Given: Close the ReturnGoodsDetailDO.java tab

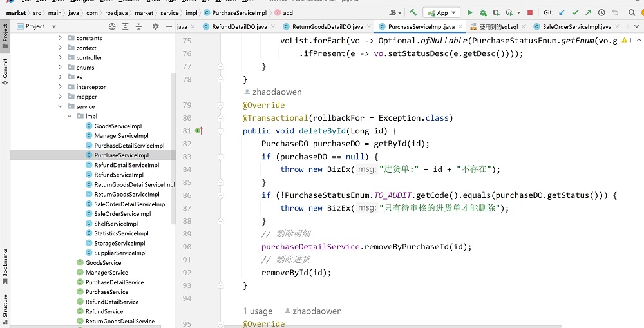Looking at the screenshot, I should [369, 26].
